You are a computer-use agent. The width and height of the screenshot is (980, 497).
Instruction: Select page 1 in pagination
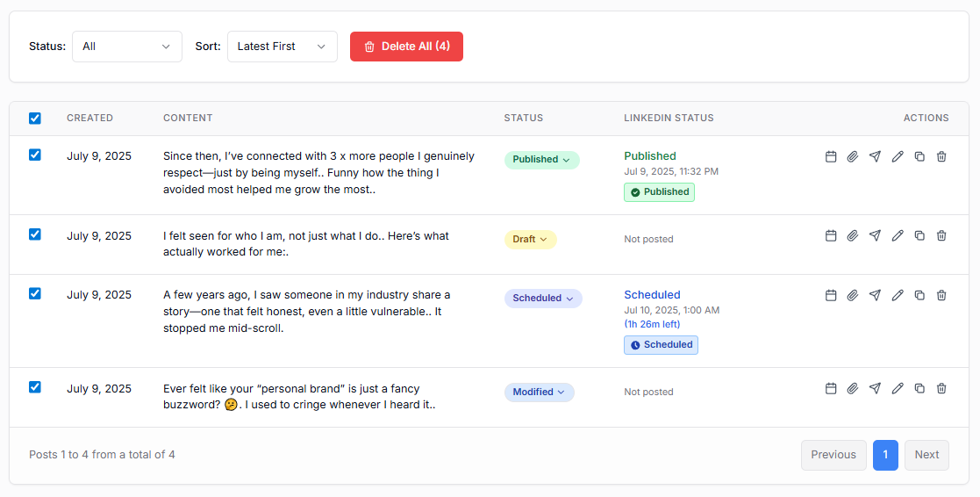click(x=885, y=455)
